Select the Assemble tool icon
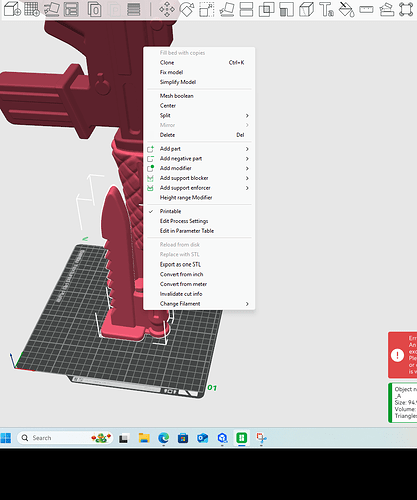Image resolution: width=417 pixels, height=500 pixels. point(386,9)
